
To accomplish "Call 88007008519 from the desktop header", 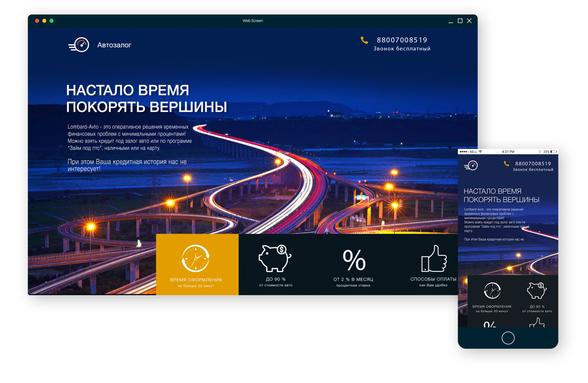I will [x=402, y=40].
